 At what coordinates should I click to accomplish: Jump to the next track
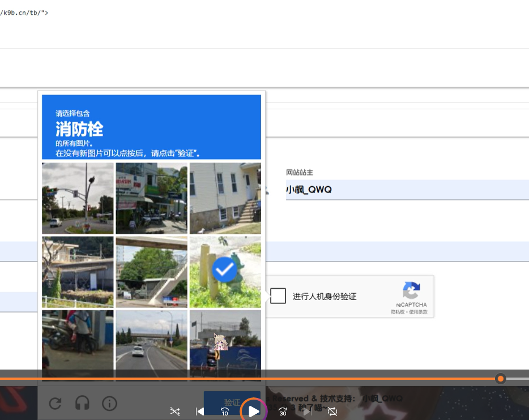307,412
